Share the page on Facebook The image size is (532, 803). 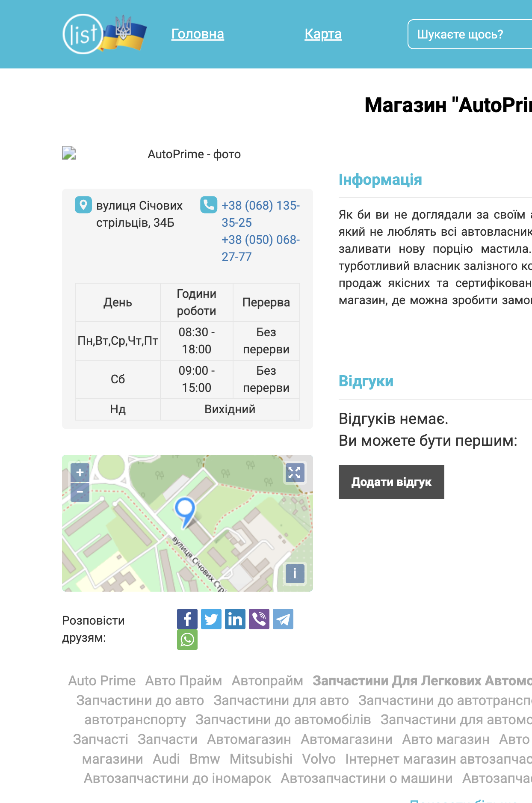click(187, 619)
